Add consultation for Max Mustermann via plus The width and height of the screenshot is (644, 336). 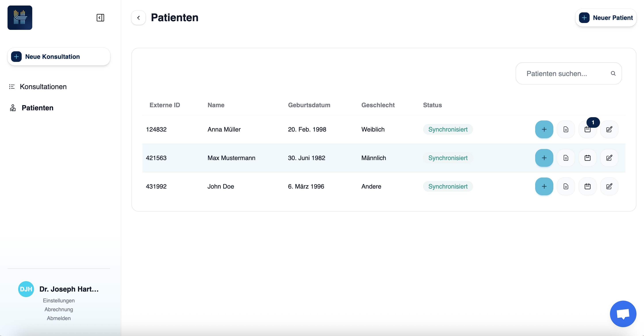pyautogui.click(x=544, y=158)
